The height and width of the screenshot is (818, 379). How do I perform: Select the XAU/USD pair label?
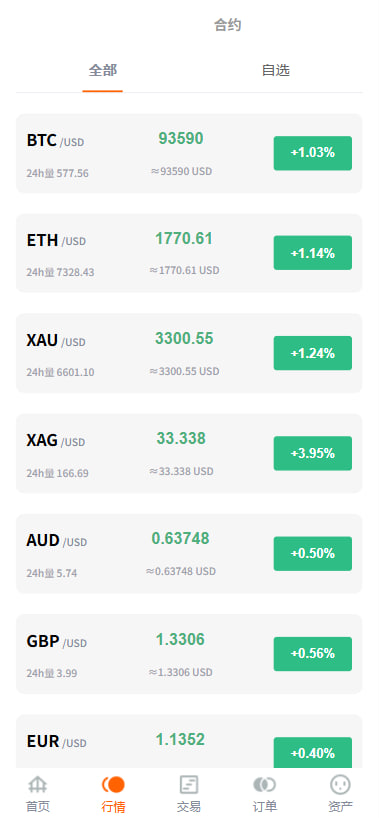click(56, 341)
